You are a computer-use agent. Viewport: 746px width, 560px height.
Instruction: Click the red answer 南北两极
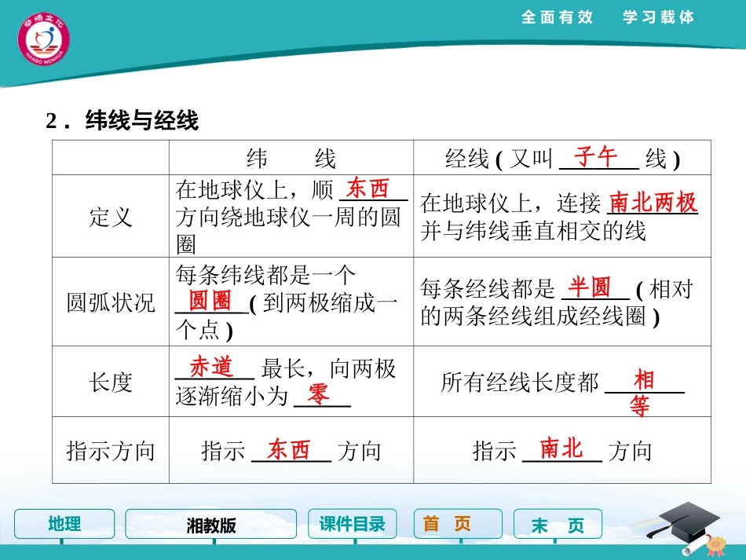coord(653,203)
